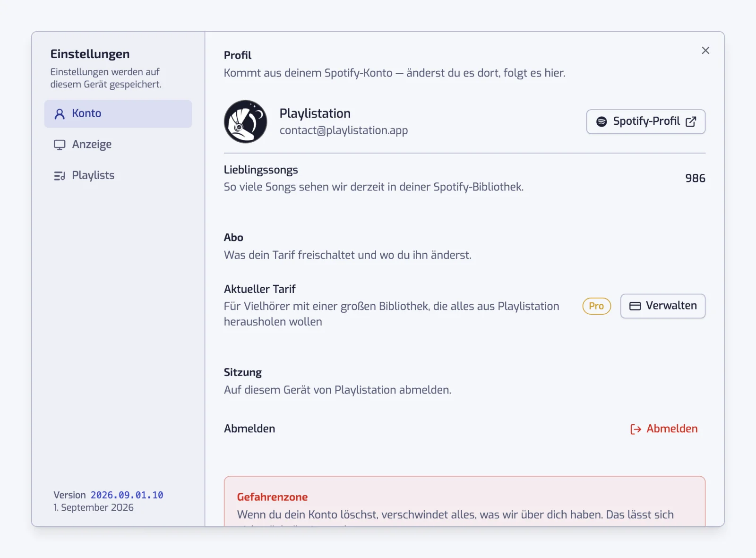This screenshot has height=558, width=756.
Task: Click the Einstellungen sidebar title
Action: click(x=90, y=54)
